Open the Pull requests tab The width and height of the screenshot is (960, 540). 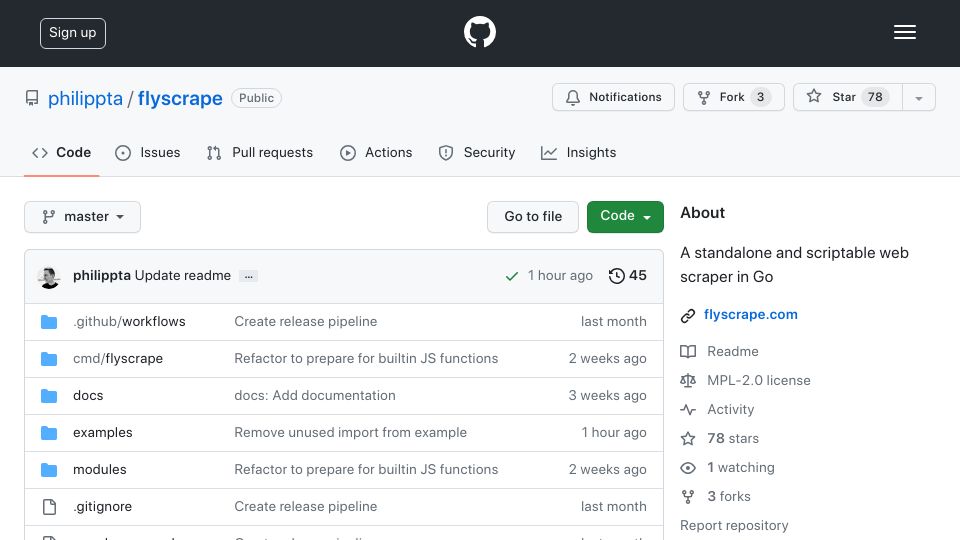pyautogui.click(x=260, y=152)
